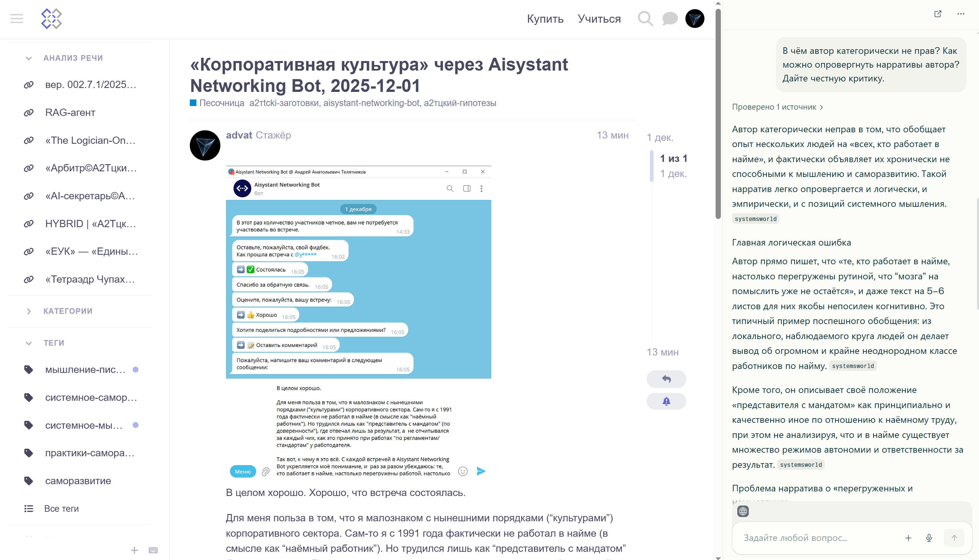Click the Все теги list link
The image size is (979, 560).
(x=61, y=508)
